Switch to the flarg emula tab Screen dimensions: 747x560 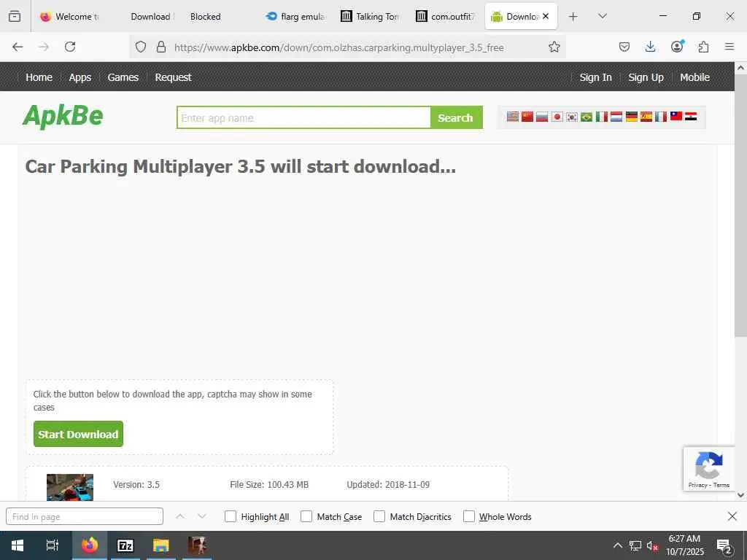tap(295, 17)
